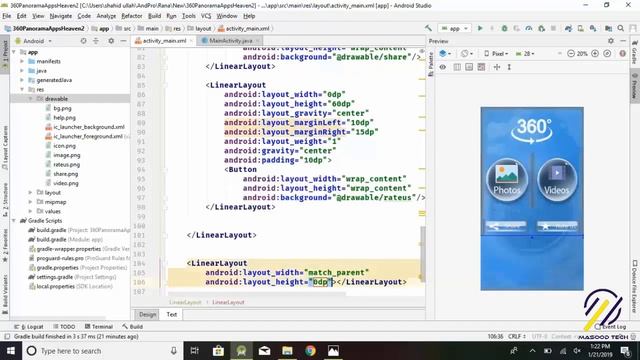Image resolution: width=640 pixels, height=360 pixels.
Task: Open the app run configuration dropdown
Action: (454, 28)
